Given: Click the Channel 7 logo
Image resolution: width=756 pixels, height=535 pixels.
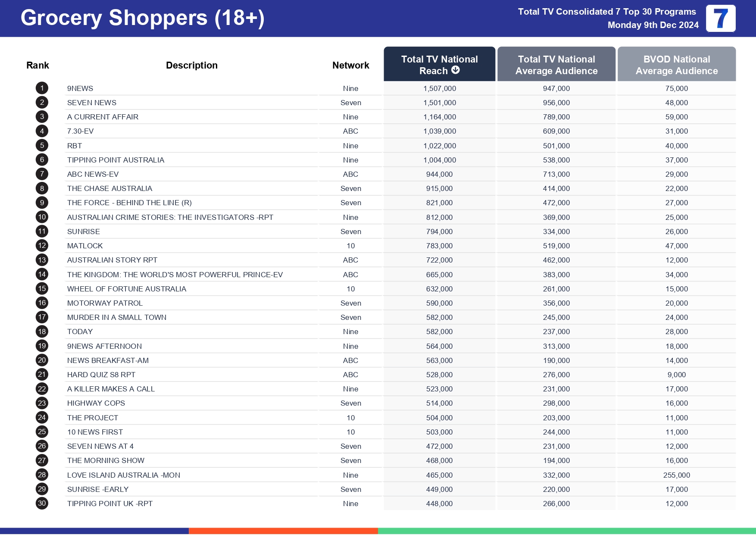Looking at the screenshot, I should 720,19.
